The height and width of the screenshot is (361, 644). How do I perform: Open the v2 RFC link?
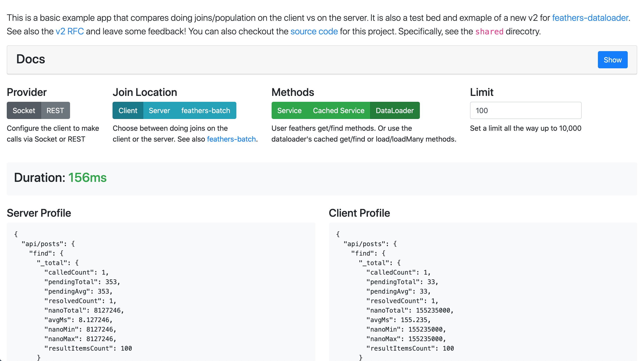(x=70, y=31)
